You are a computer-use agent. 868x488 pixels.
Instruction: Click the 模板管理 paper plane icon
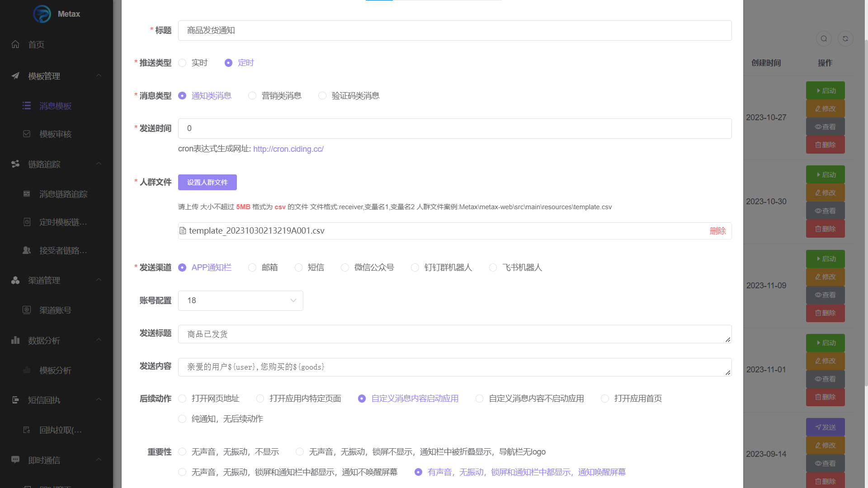tap(15, 76)
